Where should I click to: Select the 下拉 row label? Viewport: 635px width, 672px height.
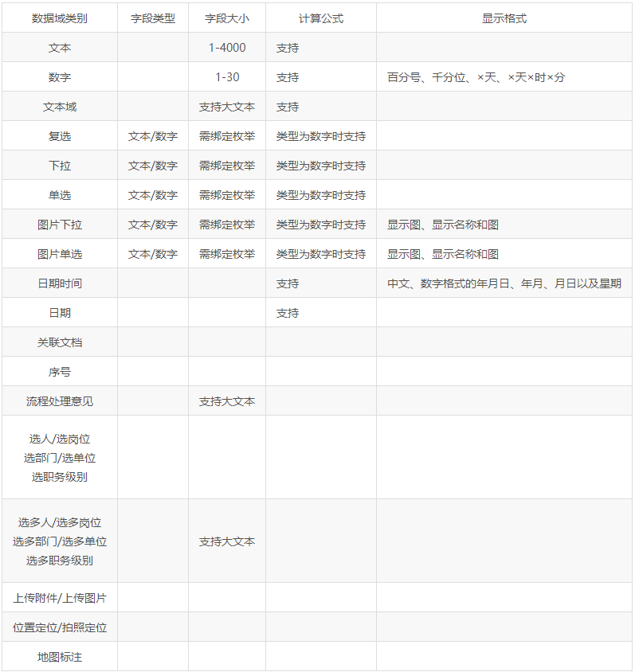click(x=60, y=166)
